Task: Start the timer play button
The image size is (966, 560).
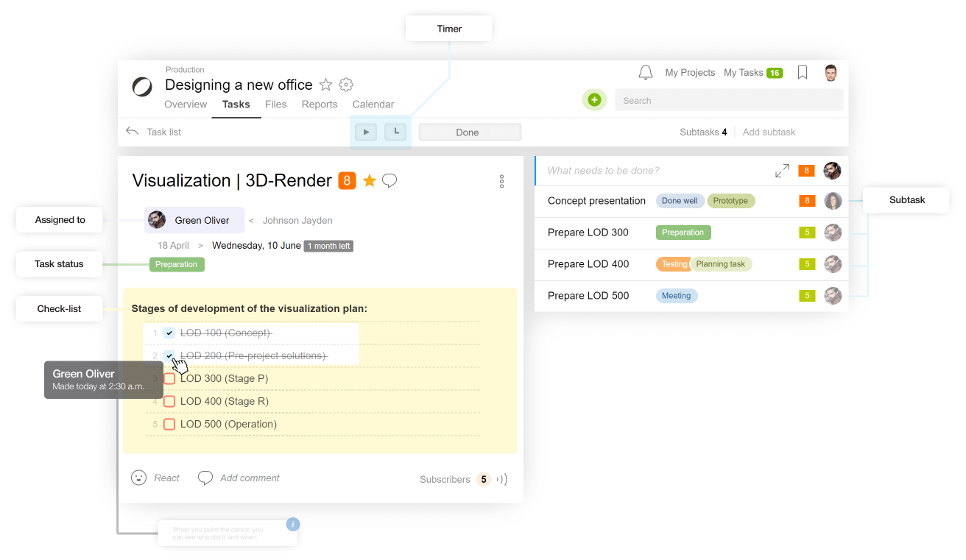Action: [x=366, y=132]
